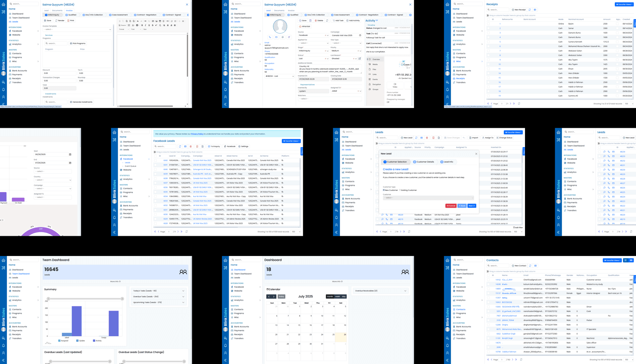Click user profile icon in Team Dashboard sidebar
The image size is (636, 364).
[3, 353]
